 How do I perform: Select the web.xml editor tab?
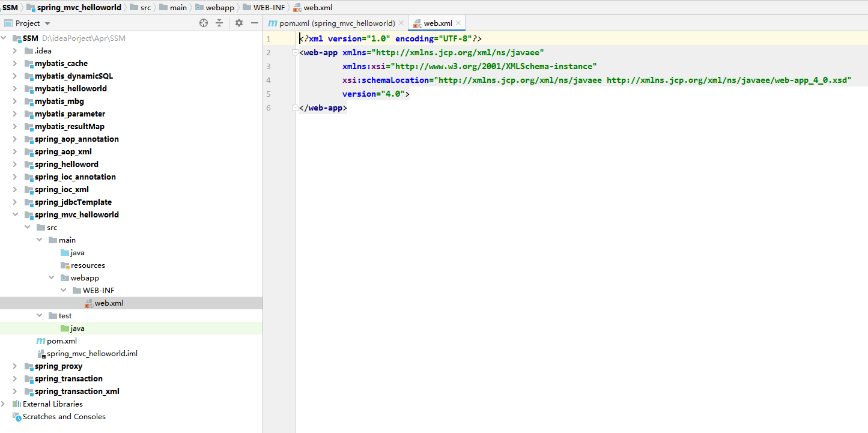[x=437, y=23]
